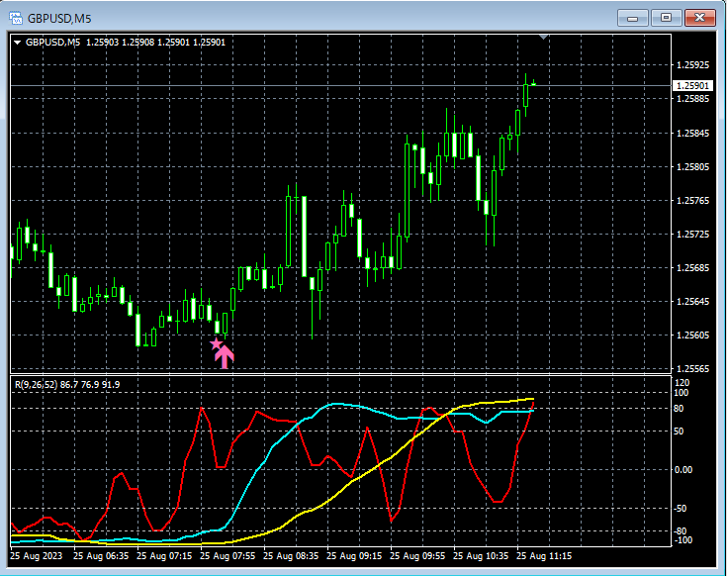Click the GBPUSD chart window icon

(x=16, y=18)
